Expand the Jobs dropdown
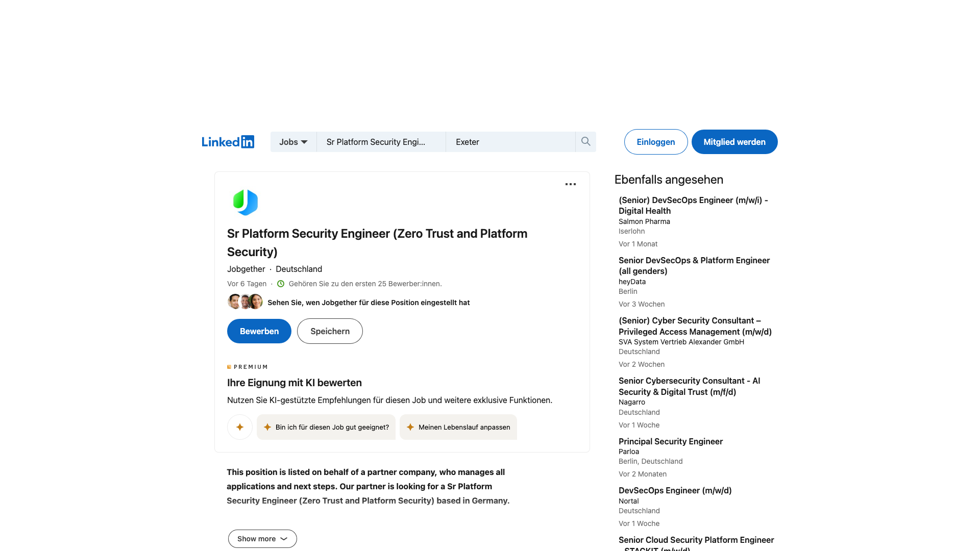The width and height of the screenshot is (980, 551). tap(293, 142)
